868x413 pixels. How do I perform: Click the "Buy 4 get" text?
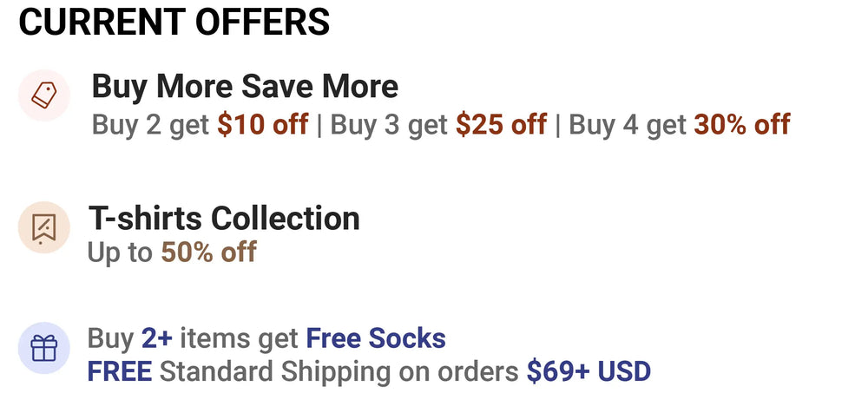tap(628, 125)
